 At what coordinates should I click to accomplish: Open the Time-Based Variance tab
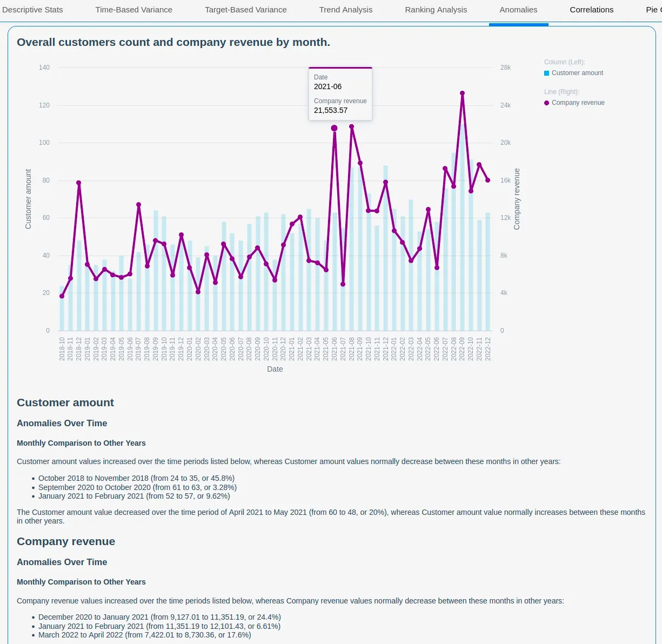133,10
